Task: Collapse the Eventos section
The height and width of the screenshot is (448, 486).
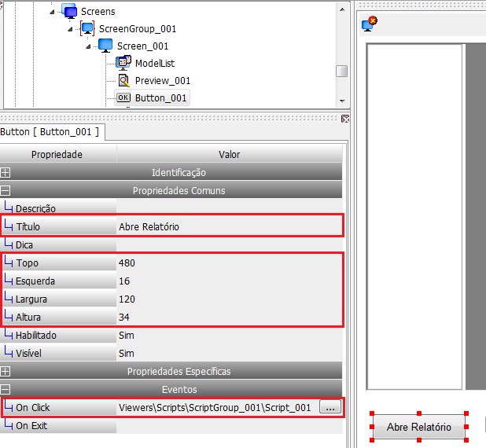Action: coord(6,389)
